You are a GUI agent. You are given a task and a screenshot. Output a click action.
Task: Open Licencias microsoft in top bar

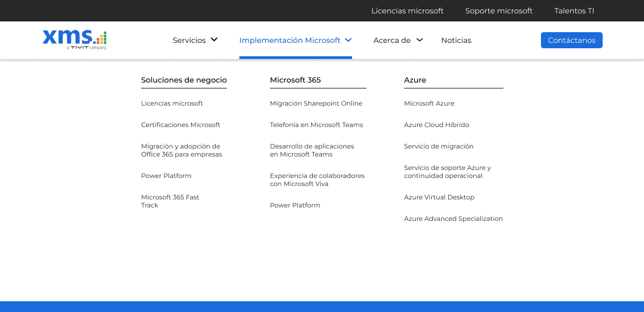pyautogui.click(x=407, y=11)
